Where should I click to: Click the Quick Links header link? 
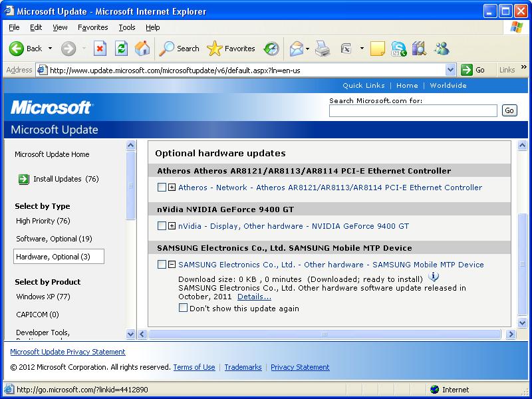click(x=363, y=86)
